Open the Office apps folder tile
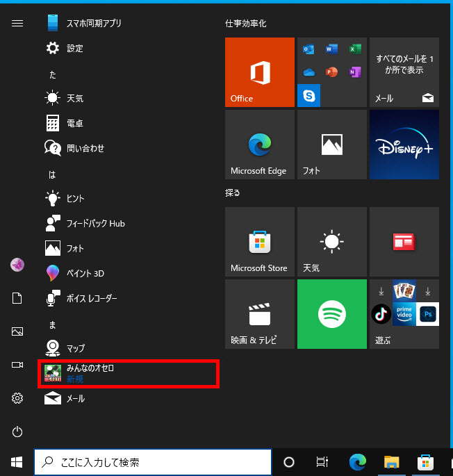This screenshot has width=453, height=476. [x=332, y=72]
